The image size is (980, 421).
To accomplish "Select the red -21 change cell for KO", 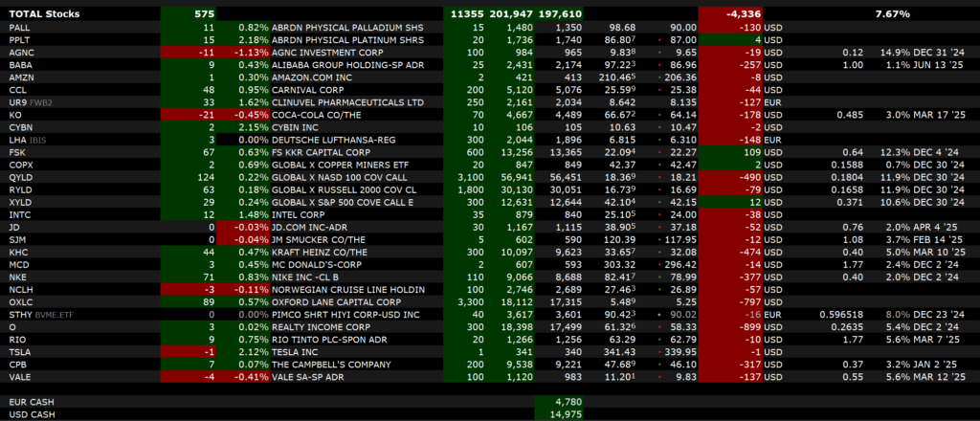I will click(189, 113).
